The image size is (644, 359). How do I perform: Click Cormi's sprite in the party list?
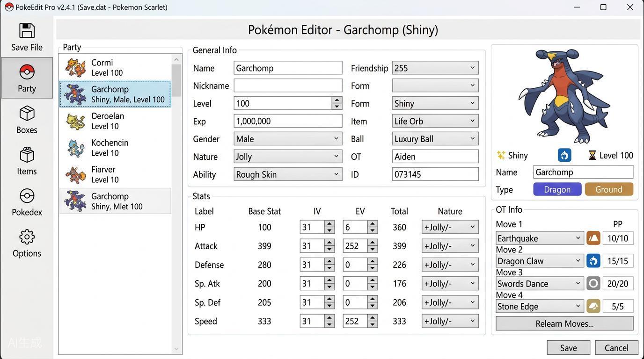click(x=75, y=67)
